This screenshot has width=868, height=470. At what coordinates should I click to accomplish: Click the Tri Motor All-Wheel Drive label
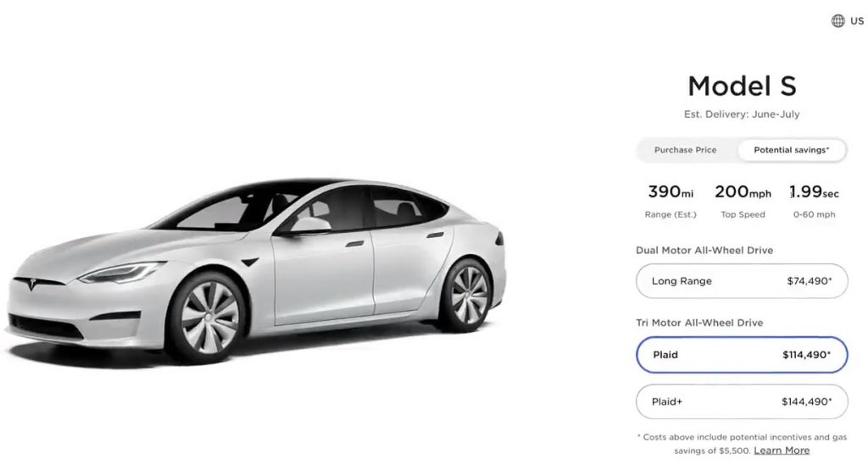(x=699, y=323)
